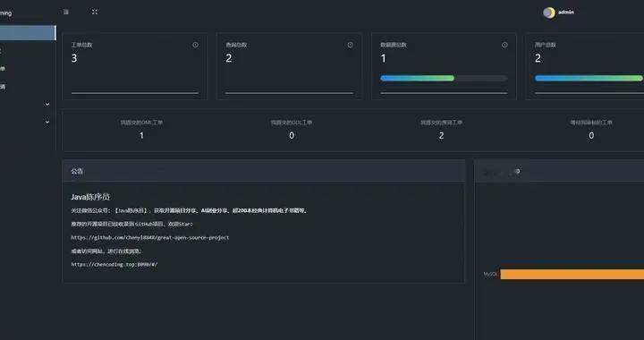
Task: Click the orange MySQL chart bar
Action: click(x=572, y=275)
